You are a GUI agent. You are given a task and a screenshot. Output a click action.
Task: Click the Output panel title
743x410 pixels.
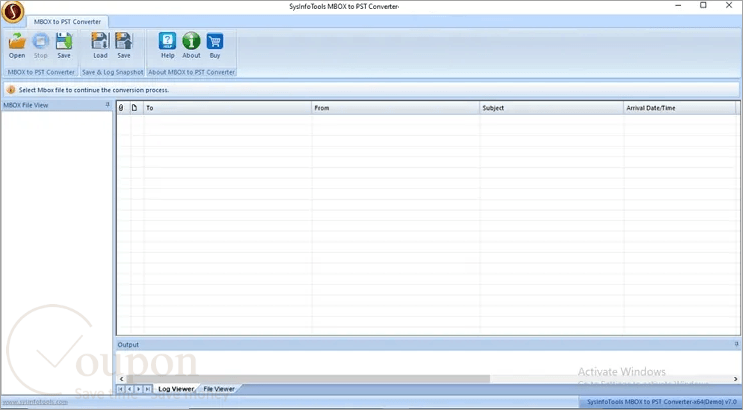click(128, 345)
